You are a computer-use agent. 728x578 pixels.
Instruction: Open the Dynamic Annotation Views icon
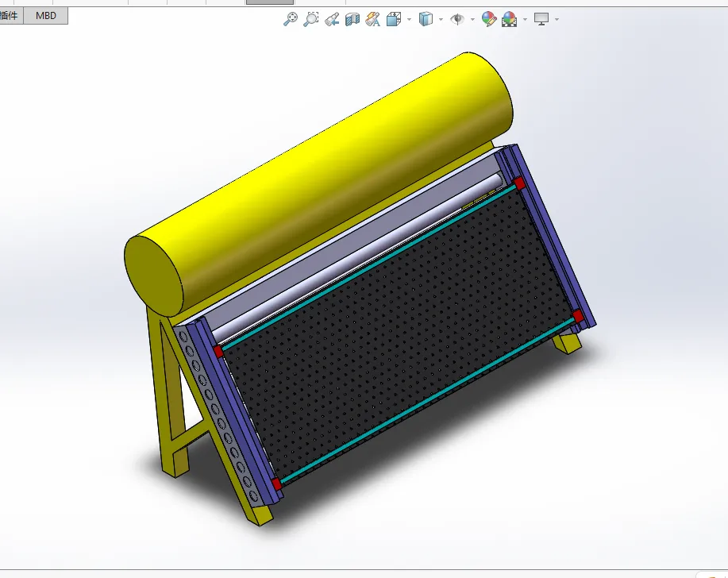coord(373,19)
